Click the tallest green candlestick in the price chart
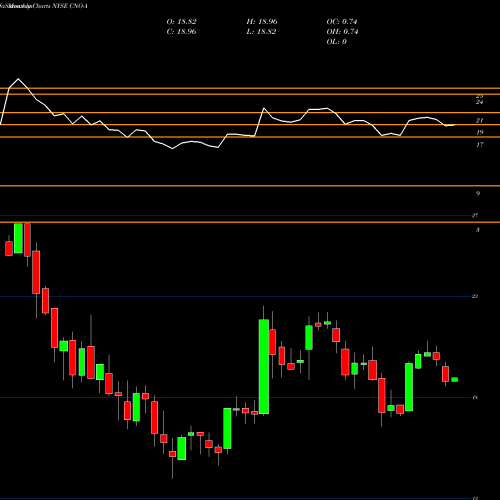This screenshot has height=500, width=500. pos(264,367)
